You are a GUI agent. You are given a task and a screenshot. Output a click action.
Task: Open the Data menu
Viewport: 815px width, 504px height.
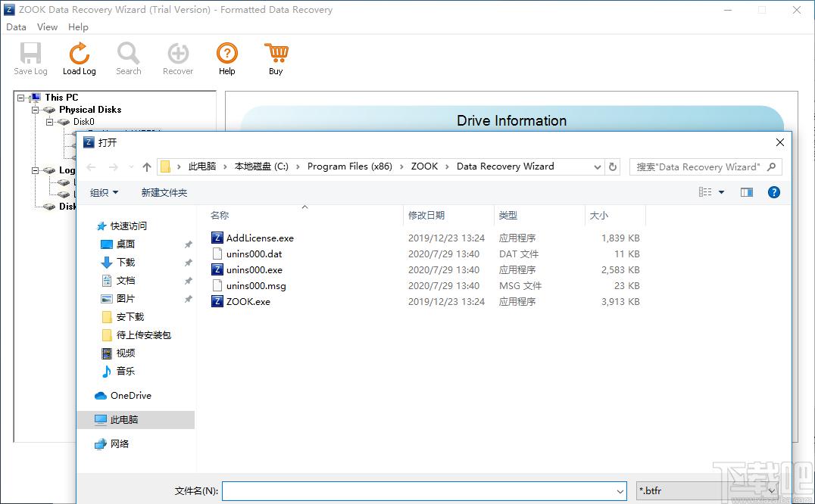point(16,27)
